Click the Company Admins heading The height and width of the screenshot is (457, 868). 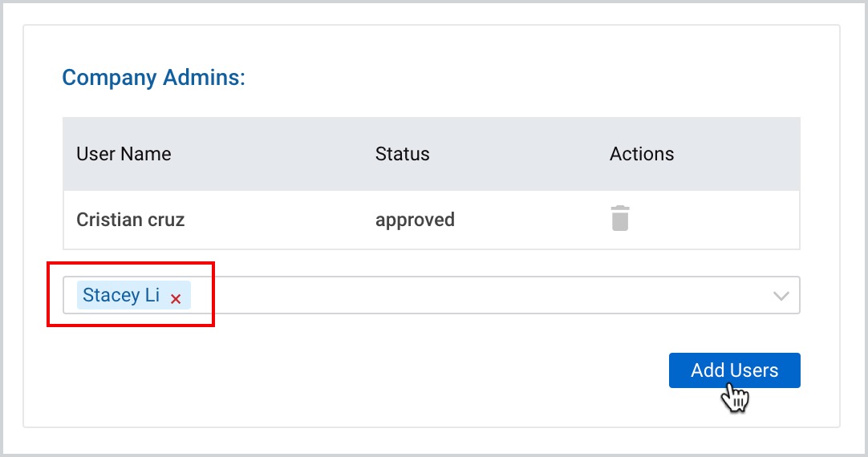(x=153, y=77)
